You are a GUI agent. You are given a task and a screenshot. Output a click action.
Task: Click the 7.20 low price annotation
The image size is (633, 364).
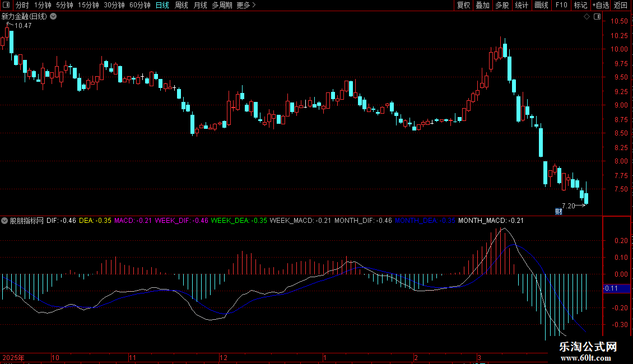click(569, 206)
